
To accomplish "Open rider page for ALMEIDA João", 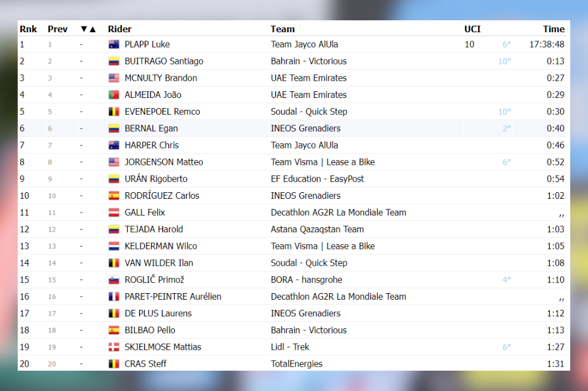I will (153, 95).
